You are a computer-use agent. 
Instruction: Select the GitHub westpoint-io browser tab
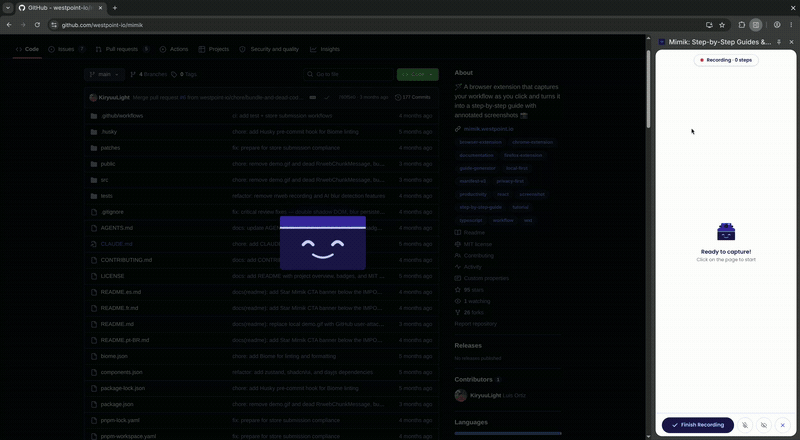click(x=60, y=8)
